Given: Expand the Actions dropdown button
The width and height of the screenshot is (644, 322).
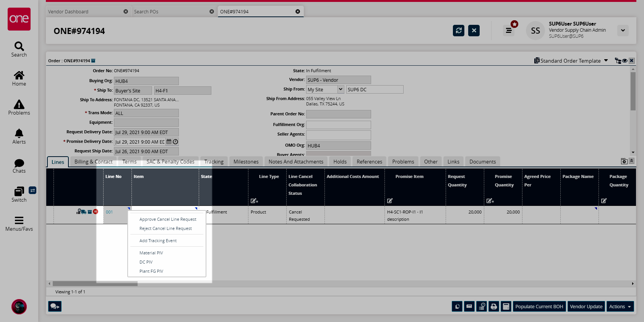Looking at the screenshot, I should [x=620, y=306].
